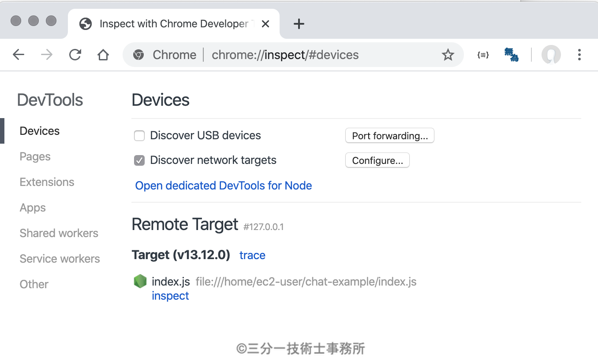Open the {≡} JSON extension icon
Image resolution: width=598 pixels, height=364 pixels.
[483, 55]
